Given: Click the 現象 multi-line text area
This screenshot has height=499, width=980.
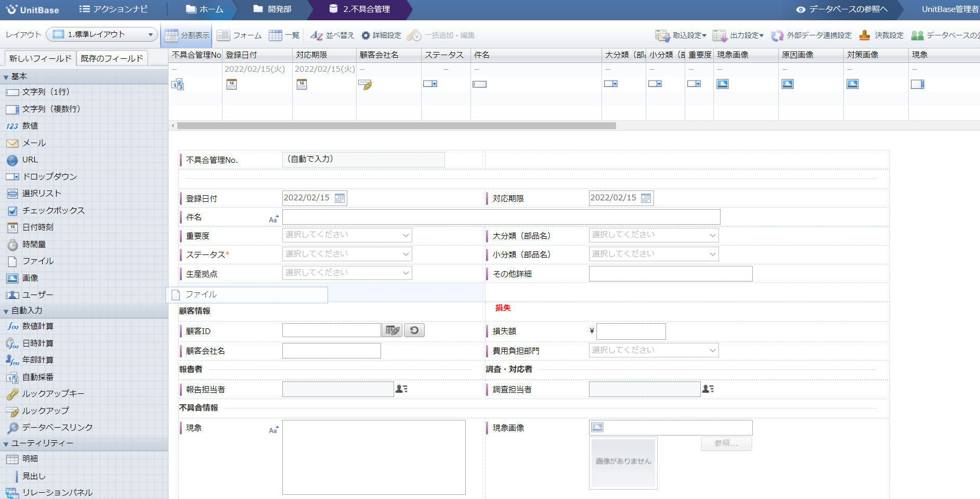Looking at the screenshot, I should (374, 457).
